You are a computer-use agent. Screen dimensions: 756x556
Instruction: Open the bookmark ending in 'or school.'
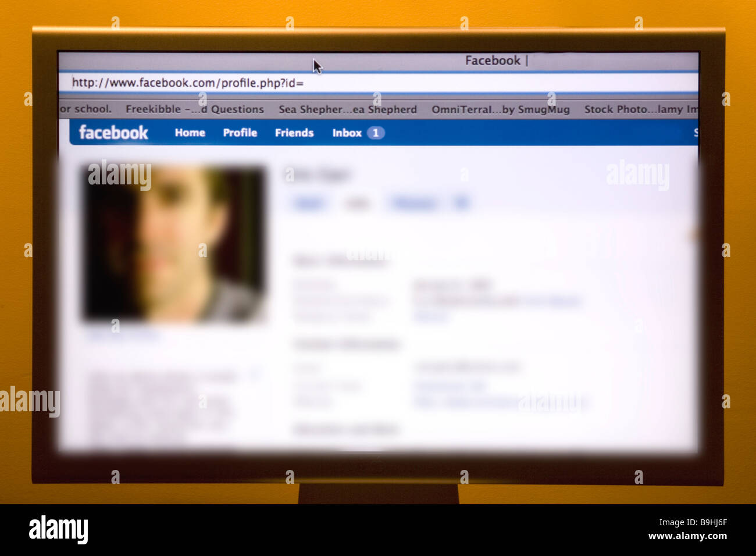[x=85, y=109]
